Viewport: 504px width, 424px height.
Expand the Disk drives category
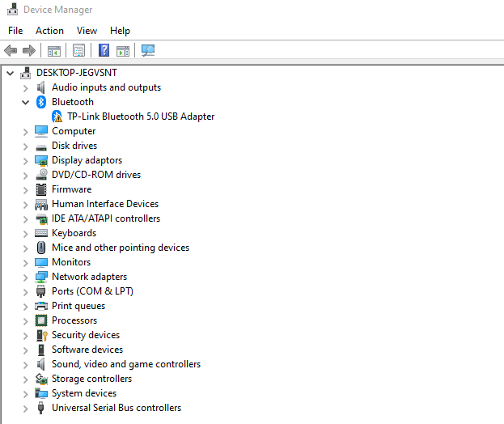tap(26, 146)
